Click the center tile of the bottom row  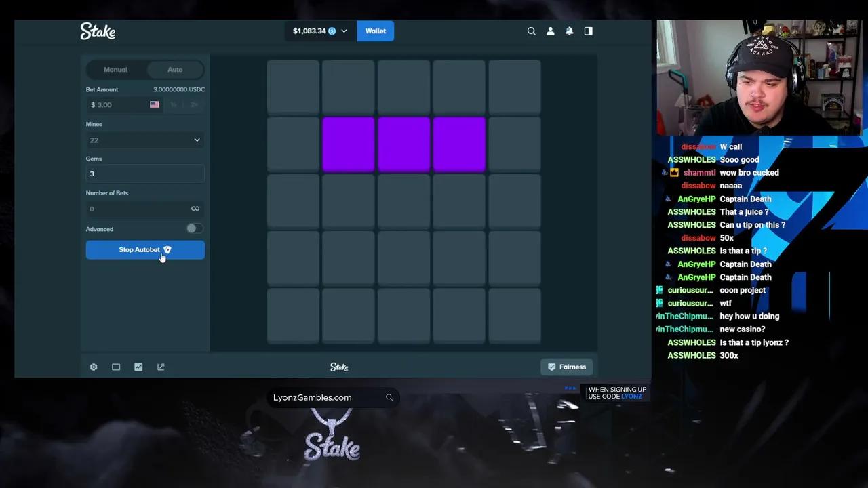pyautogui.click(x=404, y=315)
